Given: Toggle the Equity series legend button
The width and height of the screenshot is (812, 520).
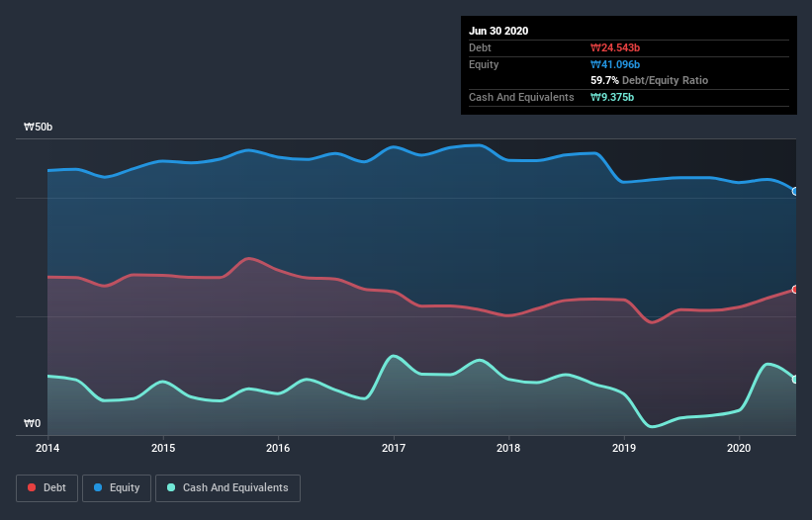Looking at the screenshot, I should [x=117, y=488].
